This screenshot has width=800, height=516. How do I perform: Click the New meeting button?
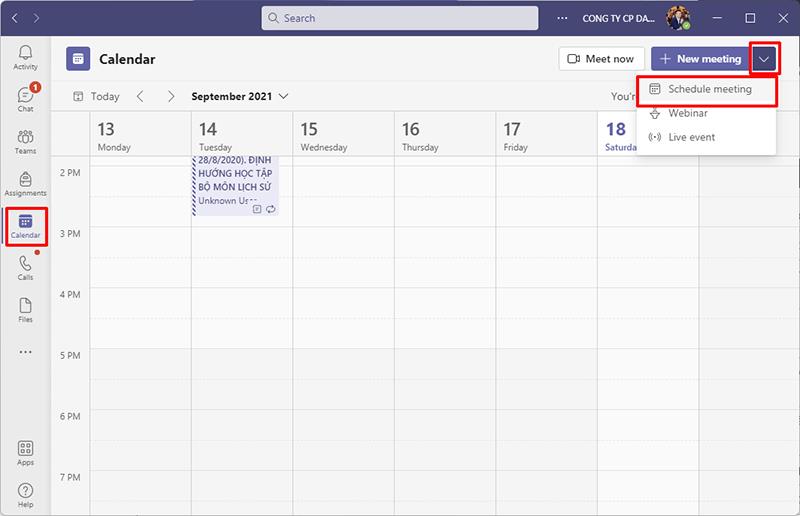click(x=700, y=59)
